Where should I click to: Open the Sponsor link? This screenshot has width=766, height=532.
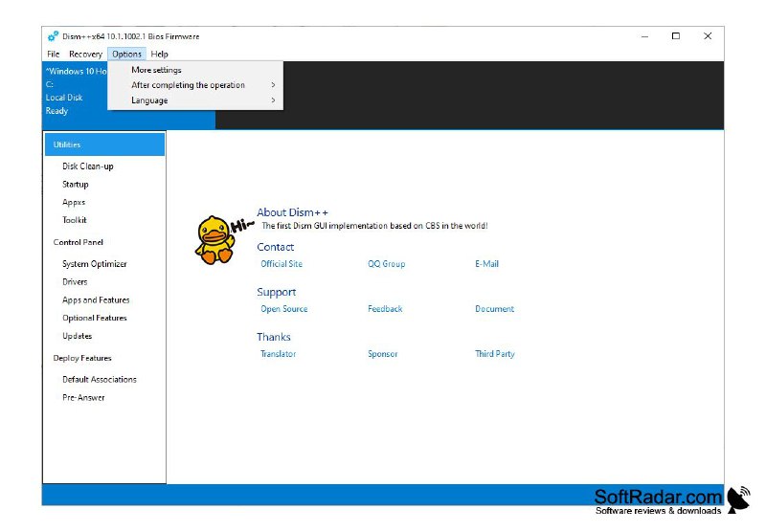382,354
